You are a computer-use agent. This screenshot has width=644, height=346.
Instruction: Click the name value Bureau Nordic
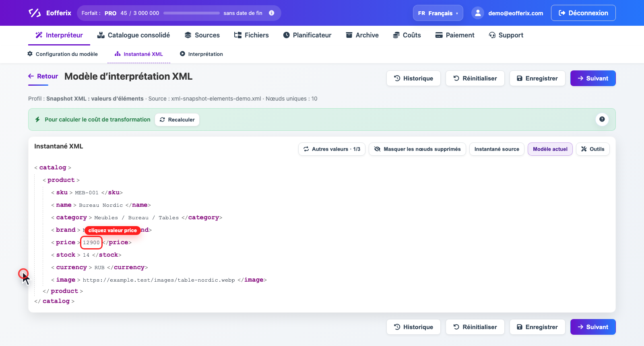point(101,205)
